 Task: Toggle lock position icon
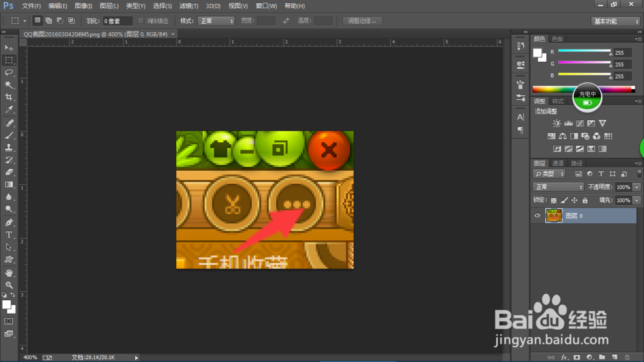[x=574, y=200]
